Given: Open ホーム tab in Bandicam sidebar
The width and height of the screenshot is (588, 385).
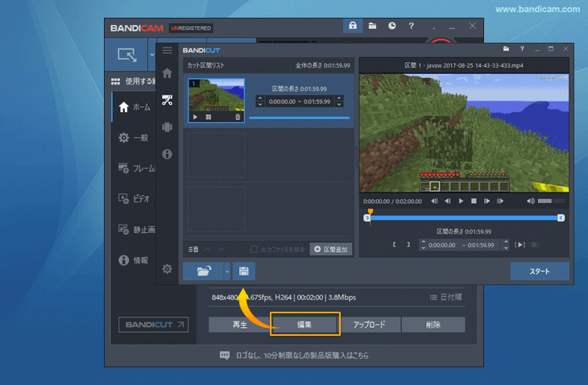Looking at the screenshot, I should [135, 107].
